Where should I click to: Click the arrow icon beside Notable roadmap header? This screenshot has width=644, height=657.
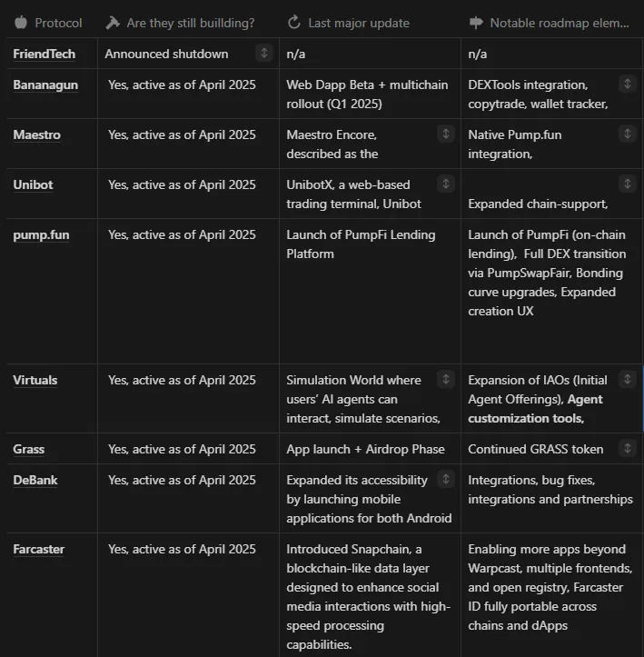[x=476, y=23]
